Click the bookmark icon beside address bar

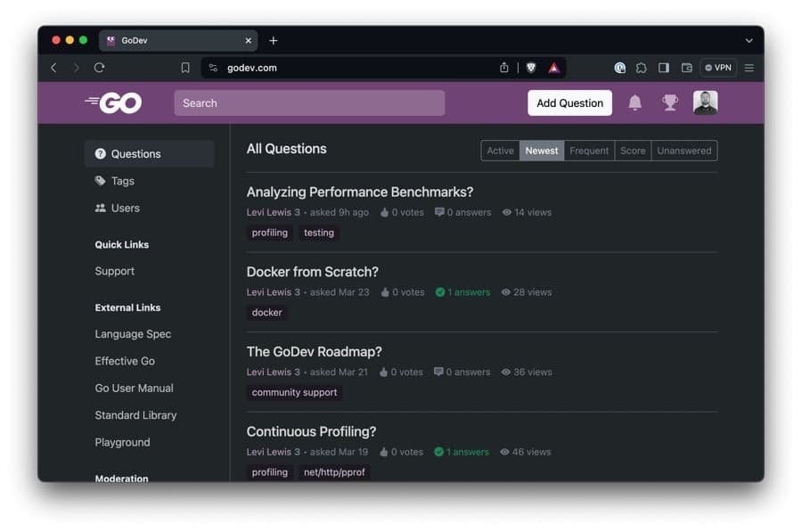185,68
